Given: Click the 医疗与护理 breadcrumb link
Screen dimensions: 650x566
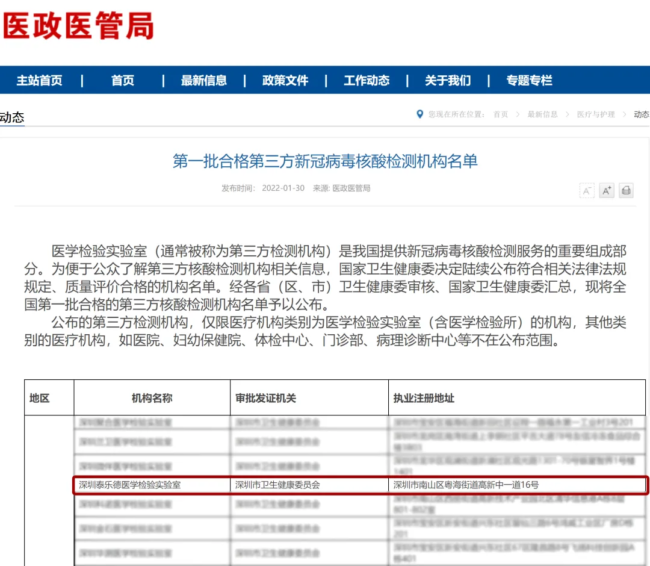Looking at the screenshot, I should pyautogui.click(x=593, y=115).
